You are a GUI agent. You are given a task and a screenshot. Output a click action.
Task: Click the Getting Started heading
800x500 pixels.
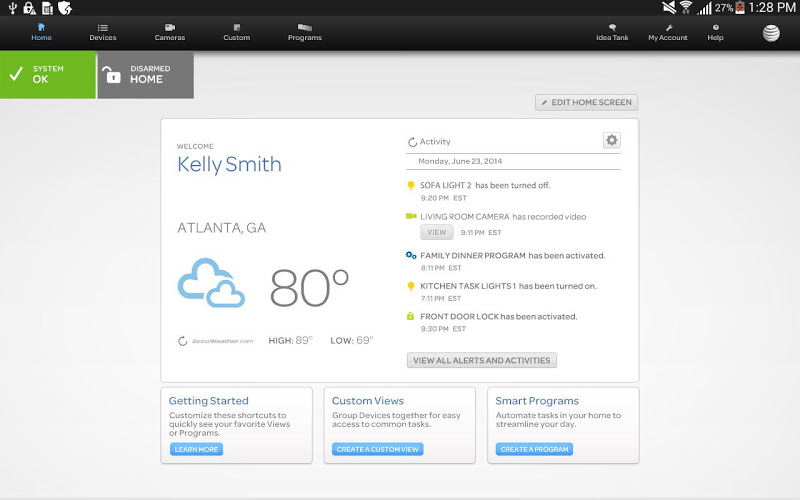tap(209, 401)
